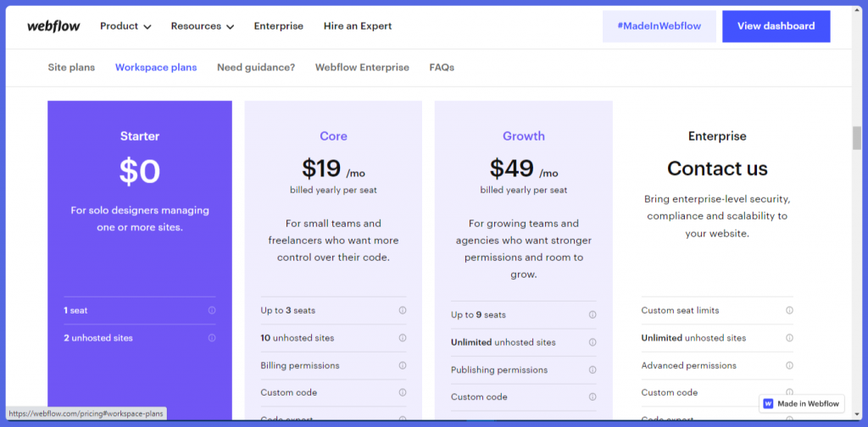
Task: Click the Growth plan title
Action: click(524, 136)
